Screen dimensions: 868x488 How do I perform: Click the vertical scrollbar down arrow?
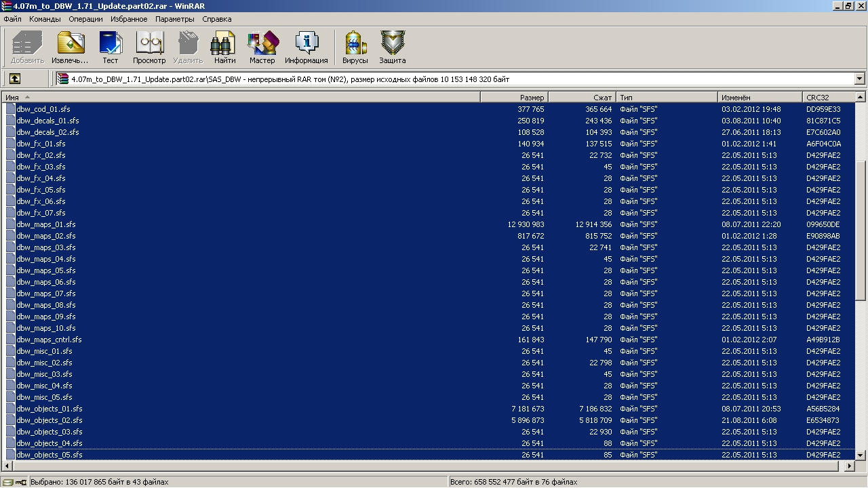861,455
